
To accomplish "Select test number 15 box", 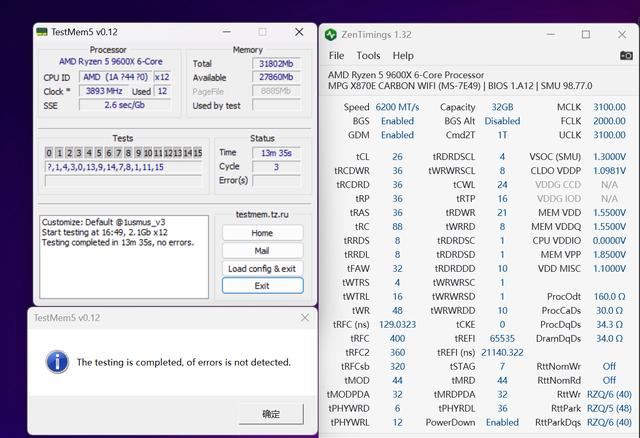I will coord(198,153).
